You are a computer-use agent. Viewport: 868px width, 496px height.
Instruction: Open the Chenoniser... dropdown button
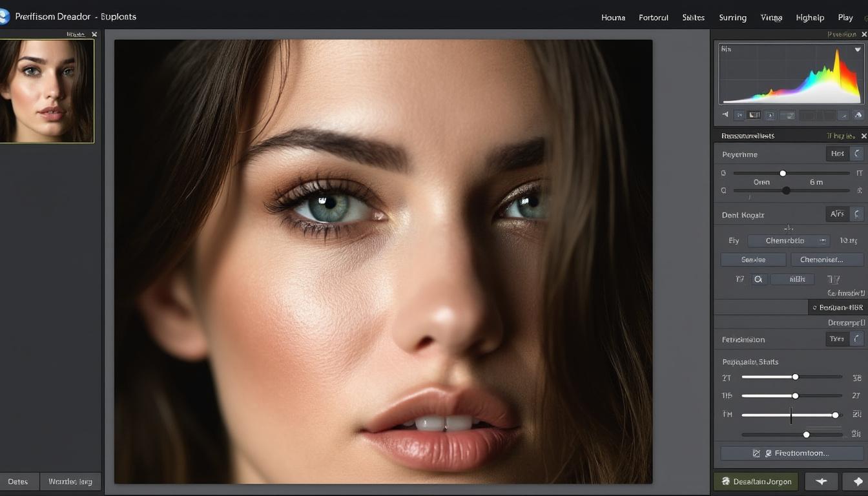[x=827, y=260]
